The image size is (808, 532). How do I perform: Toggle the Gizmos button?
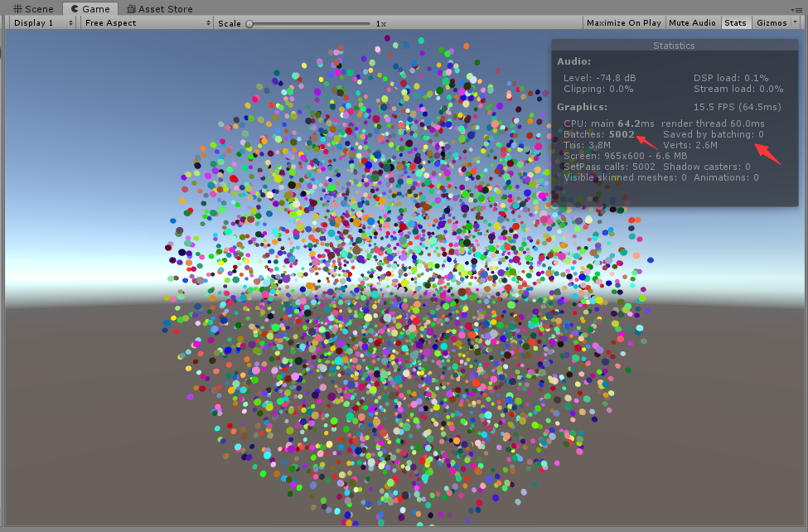tap(772, 22)
